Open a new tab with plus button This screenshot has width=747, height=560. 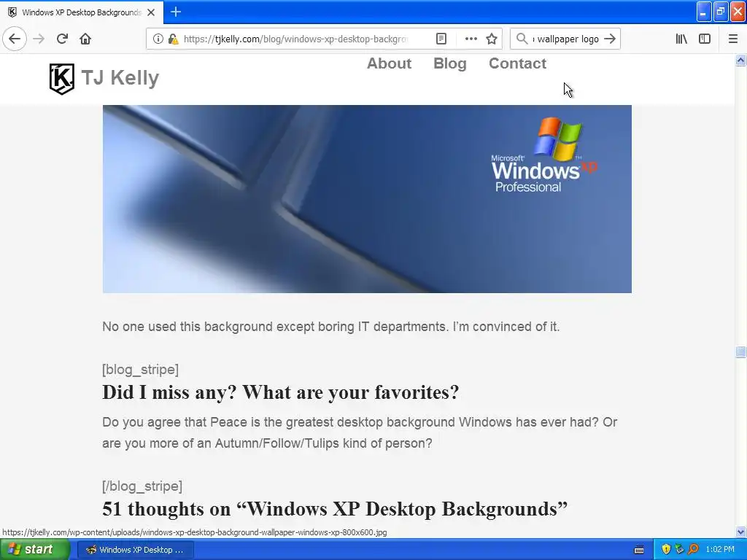click(176, 12)
